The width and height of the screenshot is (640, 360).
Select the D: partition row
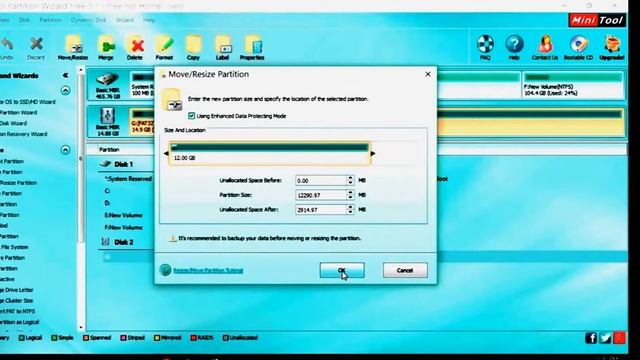[x=107, y=203]
